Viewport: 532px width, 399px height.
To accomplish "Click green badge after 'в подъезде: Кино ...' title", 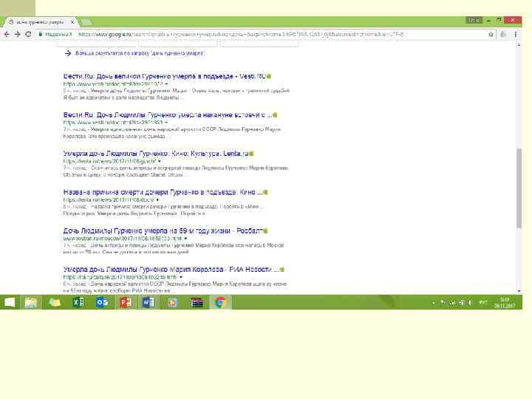I will (x=266, y=193).
